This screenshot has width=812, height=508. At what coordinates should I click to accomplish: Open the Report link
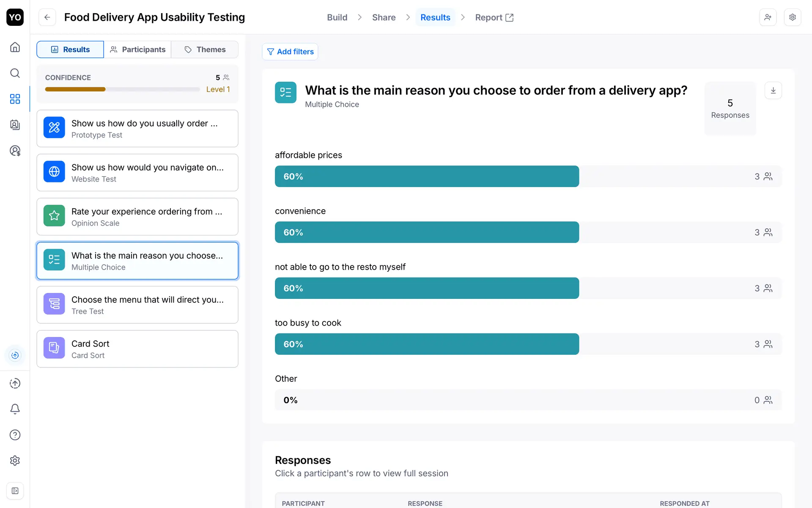[x=494, y=17]
